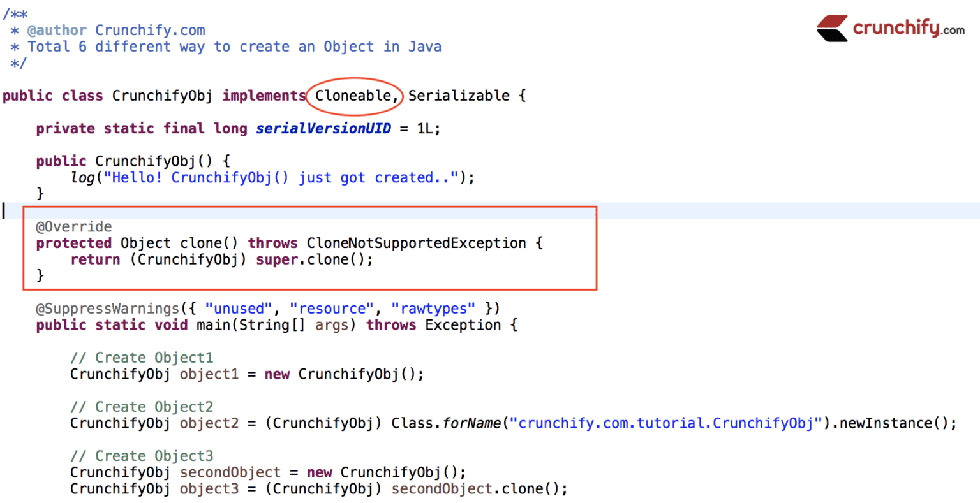980x503 pixels.
Task: Click the crunchify.com.tutorial.CrunchifyObj string literal
Action: coord(667,423)
